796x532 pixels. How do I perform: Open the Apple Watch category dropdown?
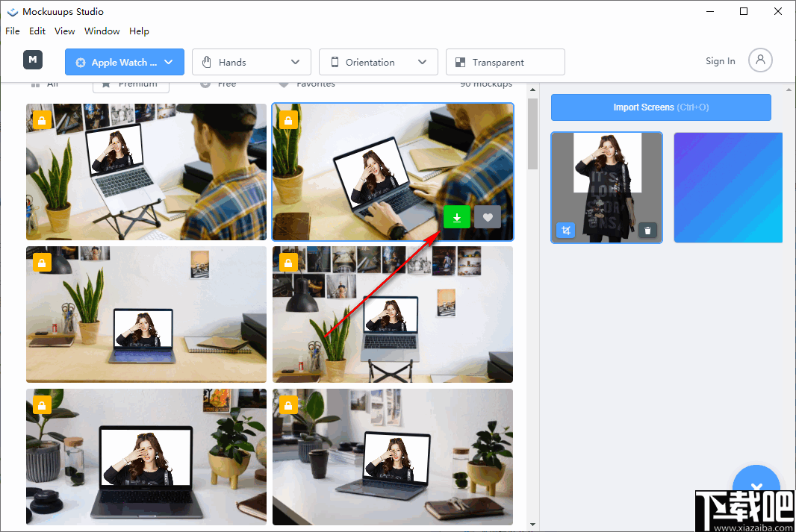click(124, 62)
